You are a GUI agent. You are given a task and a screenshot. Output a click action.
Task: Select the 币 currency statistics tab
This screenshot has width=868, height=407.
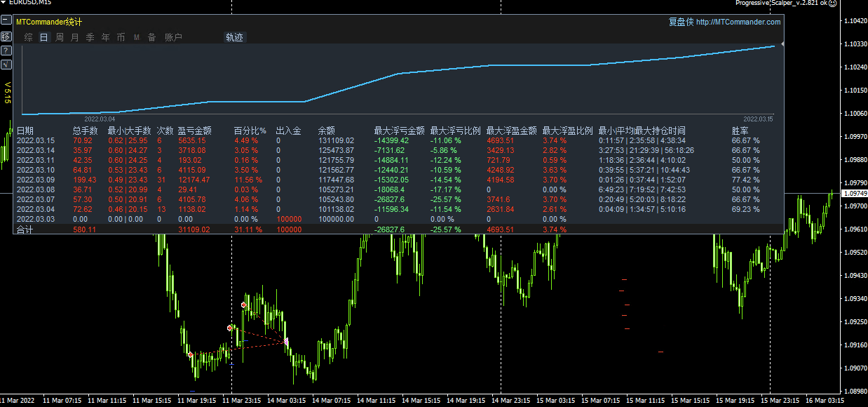click(121, 37)
